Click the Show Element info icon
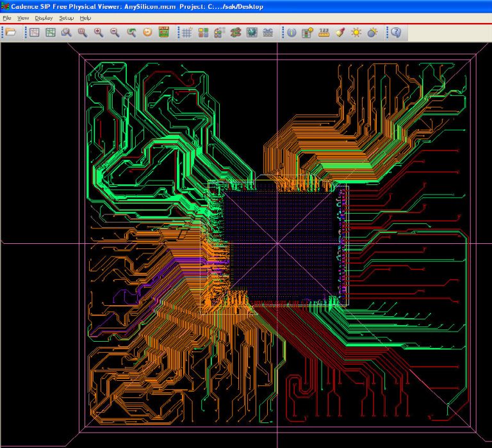This screenshot has width=492, height=448. point(291,32)
